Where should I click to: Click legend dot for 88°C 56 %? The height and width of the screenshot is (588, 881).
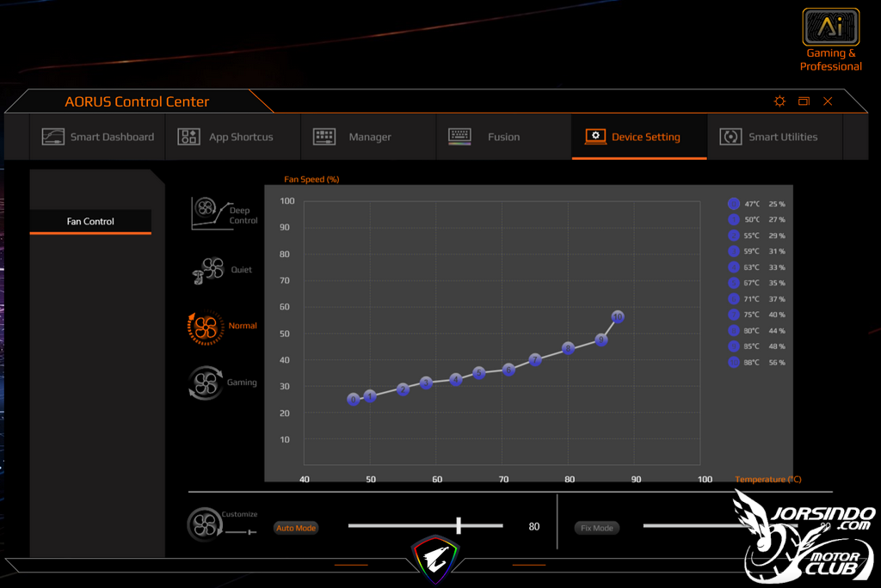[x=733, y=362]
